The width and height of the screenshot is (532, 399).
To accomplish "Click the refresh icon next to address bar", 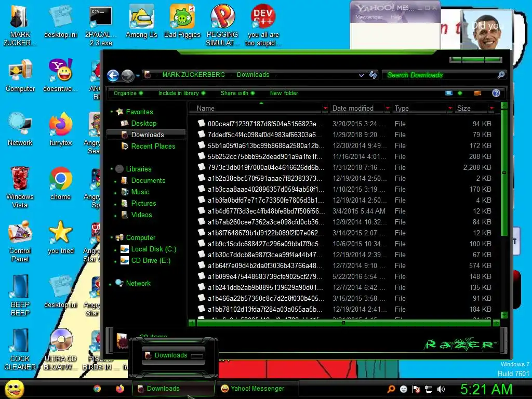I will click(373, 75).
